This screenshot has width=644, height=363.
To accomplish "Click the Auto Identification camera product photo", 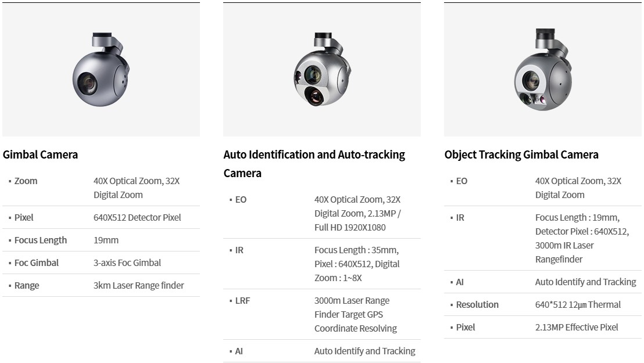I will [x=322, y=69].
